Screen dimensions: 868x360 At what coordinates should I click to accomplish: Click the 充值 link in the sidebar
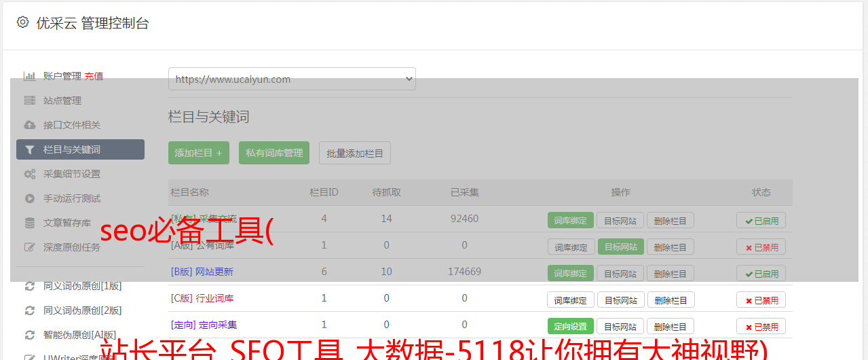[x=94, y=76]
